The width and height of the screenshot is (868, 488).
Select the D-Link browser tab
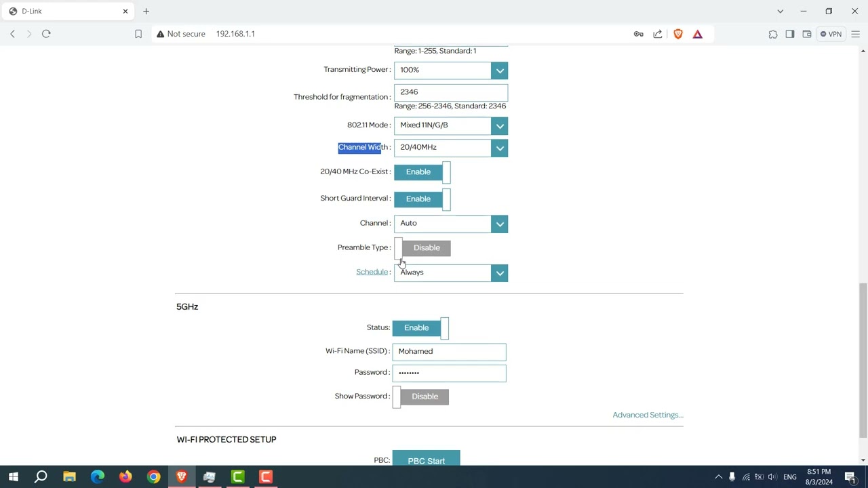[x=68, y=12]
